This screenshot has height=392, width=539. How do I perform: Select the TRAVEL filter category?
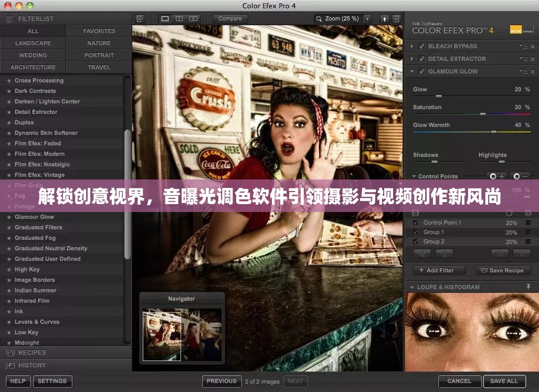tap(99, 67)
